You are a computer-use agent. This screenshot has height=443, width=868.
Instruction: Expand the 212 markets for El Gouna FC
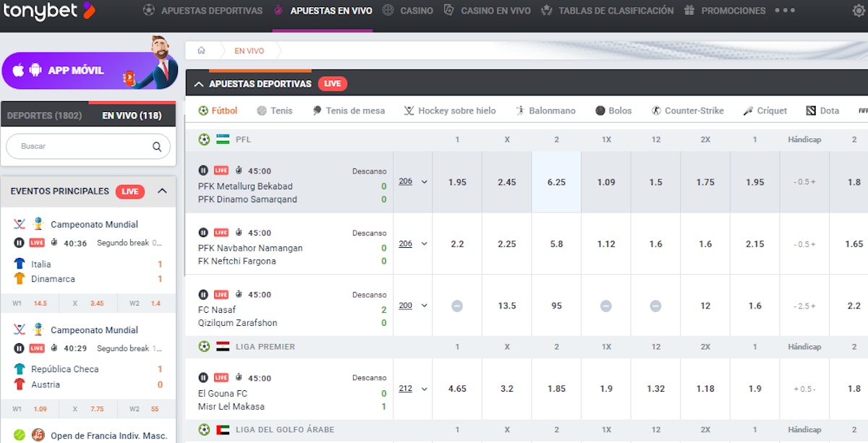pyautogui.click(x=413, y=389)
